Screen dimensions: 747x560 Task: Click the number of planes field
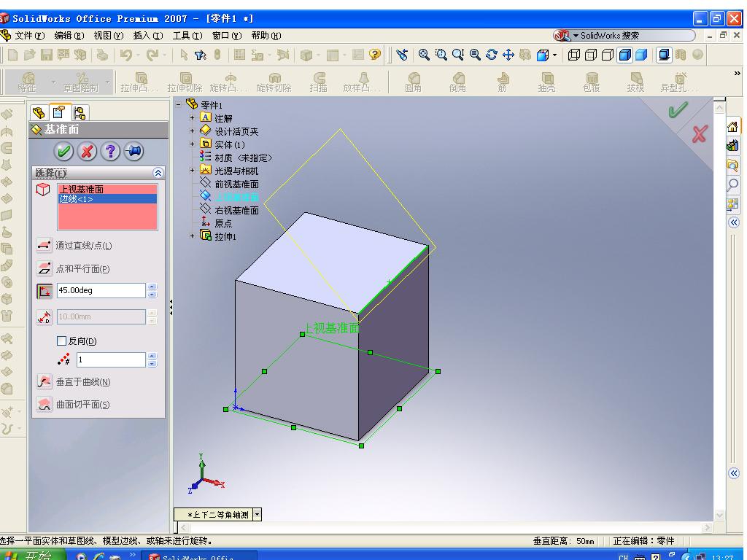click(x=111, y=359)
